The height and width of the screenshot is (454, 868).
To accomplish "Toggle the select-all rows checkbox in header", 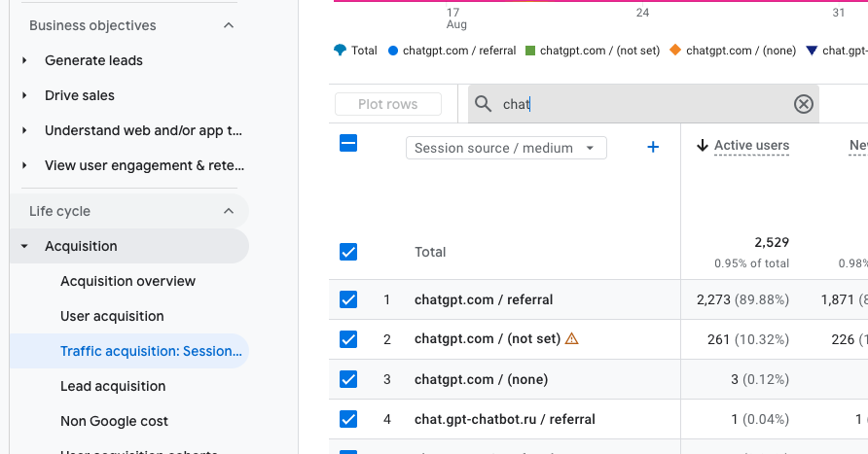I will (348, 143).
